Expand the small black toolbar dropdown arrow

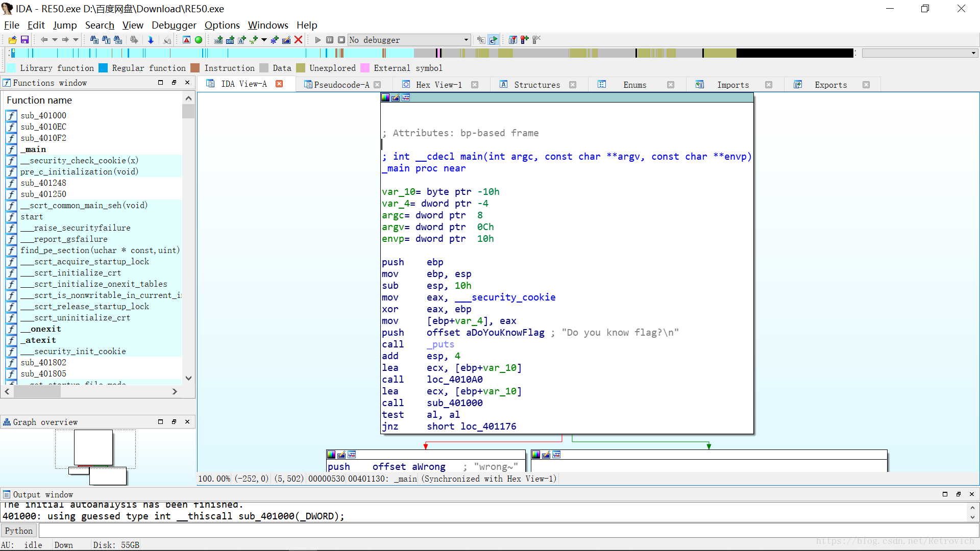(x=264, y=40)
